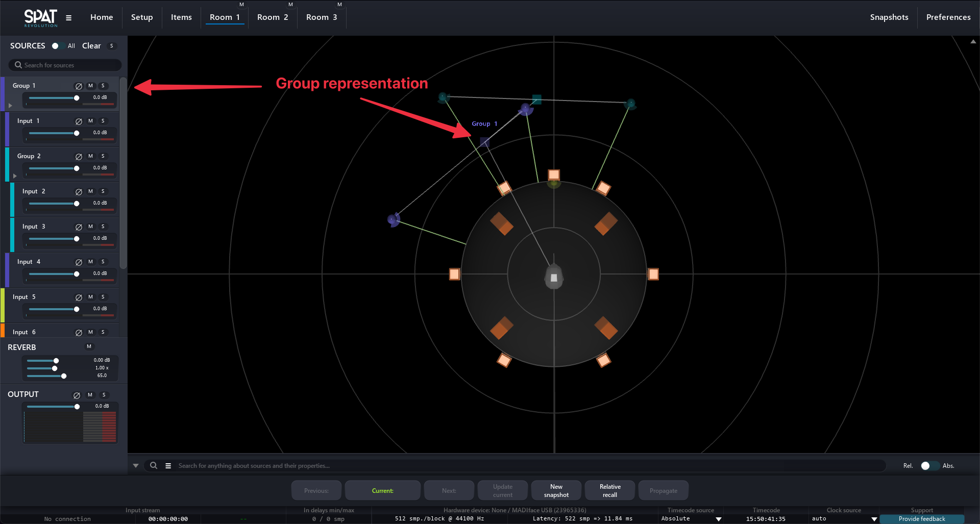
Task: Expand the Group 1 disclosure triangle
Action: (x=10, y=106)
